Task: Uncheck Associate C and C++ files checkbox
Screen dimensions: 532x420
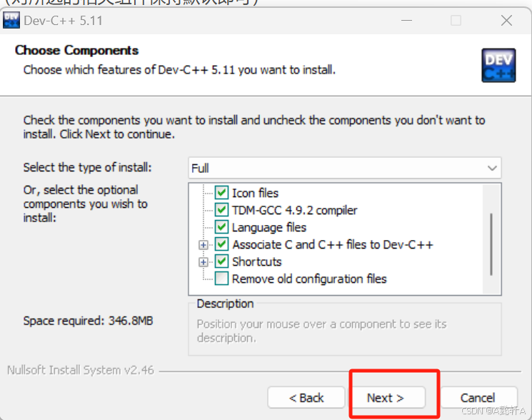Action: 221,244
